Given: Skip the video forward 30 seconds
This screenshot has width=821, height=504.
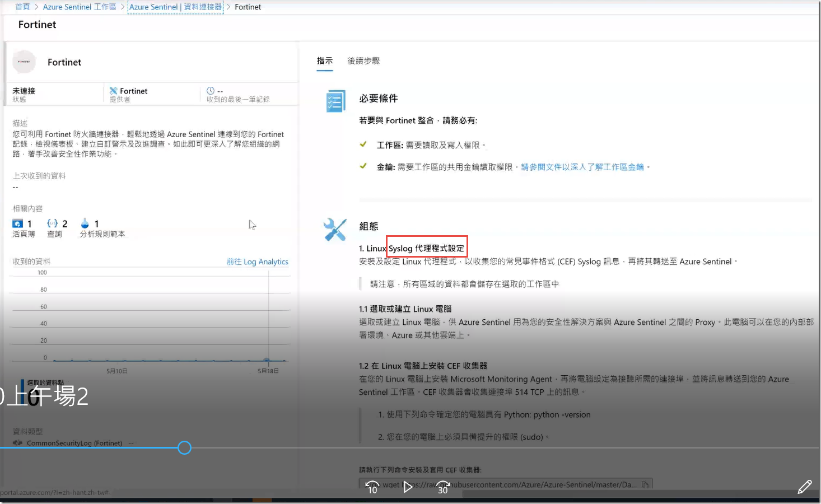Looking at the screenshot, I should 443,487.
